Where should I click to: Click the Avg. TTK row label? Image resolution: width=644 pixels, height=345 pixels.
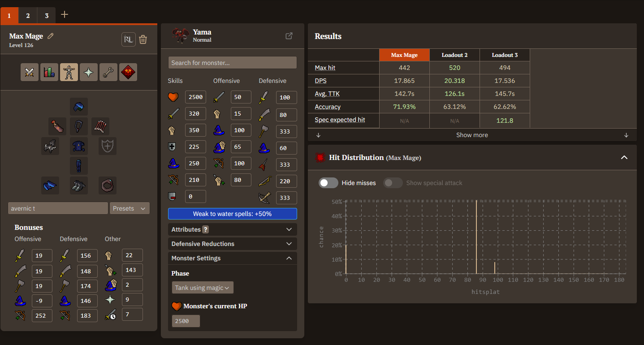click(328, 94)
